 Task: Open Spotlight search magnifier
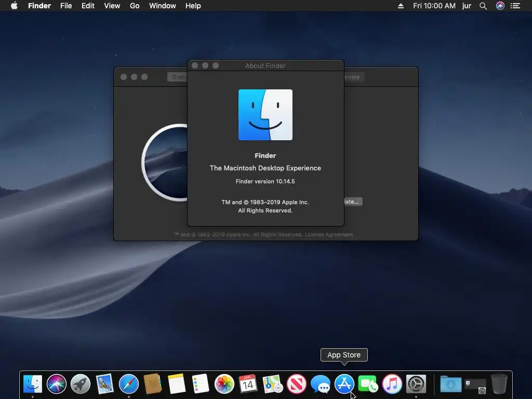(483, 6)
